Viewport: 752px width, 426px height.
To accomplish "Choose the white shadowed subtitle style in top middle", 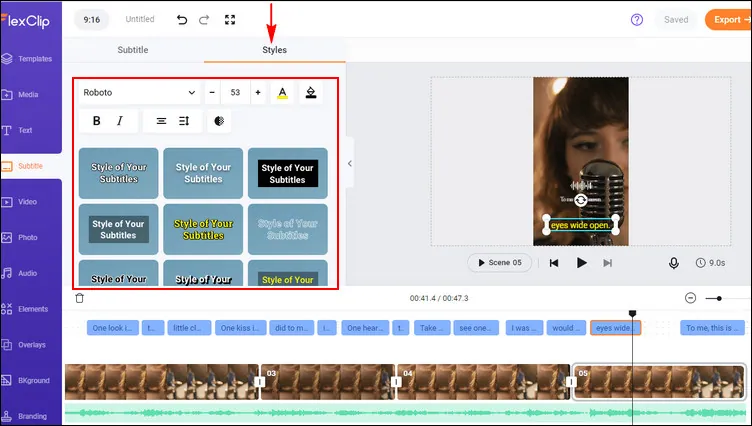I will [203, 173].
